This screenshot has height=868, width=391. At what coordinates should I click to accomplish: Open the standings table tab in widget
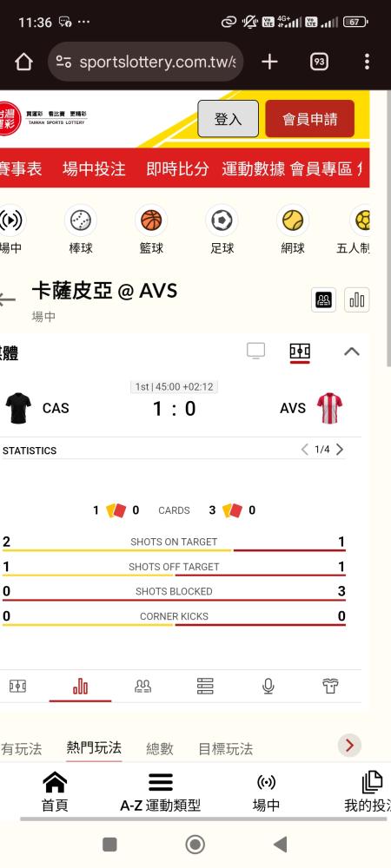click(x=205, y=687)
